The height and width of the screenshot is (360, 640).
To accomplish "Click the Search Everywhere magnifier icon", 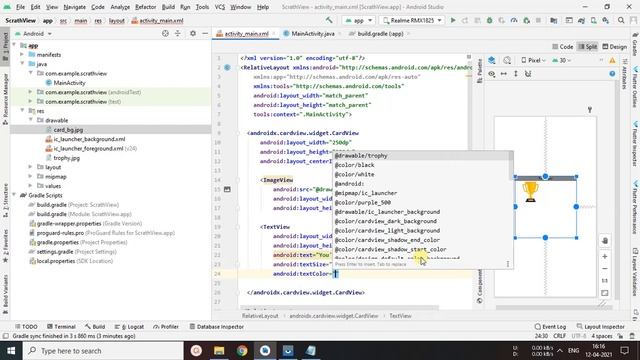I will [x=621, y=20].
